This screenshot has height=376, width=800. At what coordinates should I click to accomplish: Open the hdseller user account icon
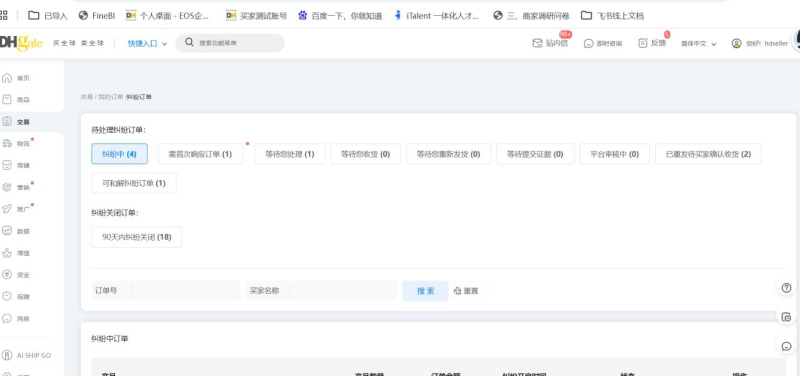tap(736, 43)
